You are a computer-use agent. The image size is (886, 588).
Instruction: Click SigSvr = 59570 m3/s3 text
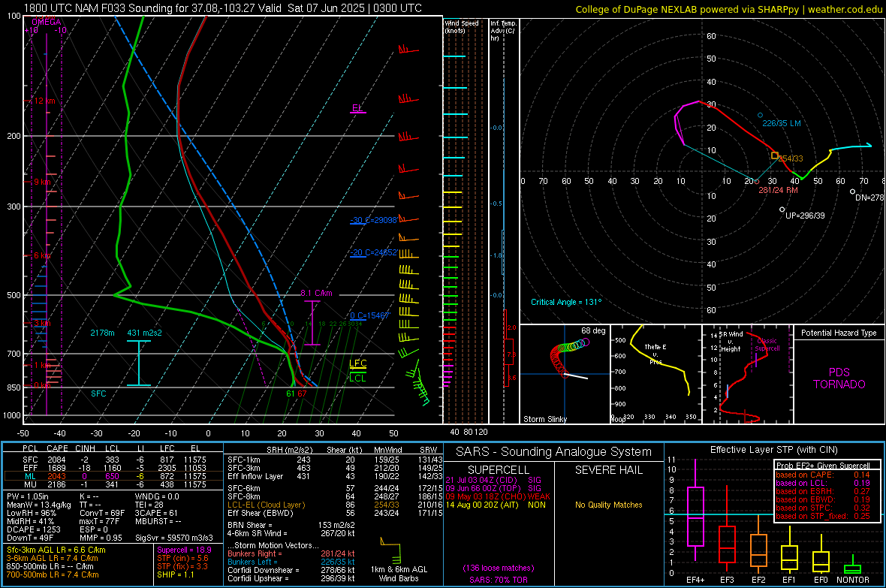[174, 538]
